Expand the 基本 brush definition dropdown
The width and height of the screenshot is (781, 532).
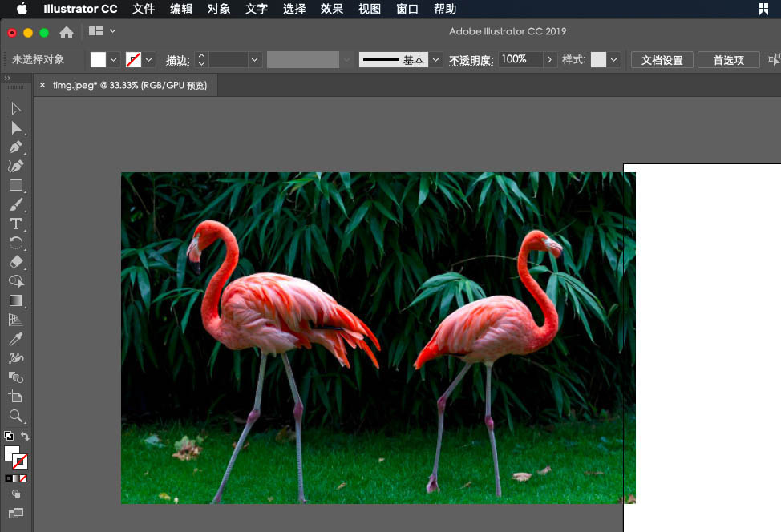[x=436, y=60]
